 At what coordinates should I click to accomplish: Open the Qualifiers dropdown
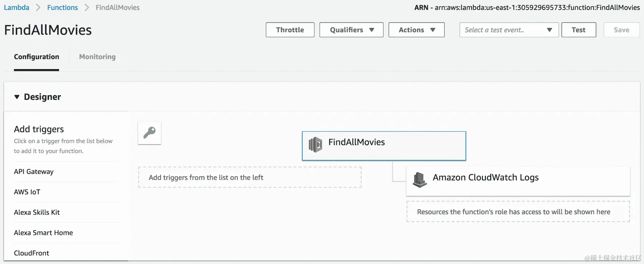tap(351, 30)
